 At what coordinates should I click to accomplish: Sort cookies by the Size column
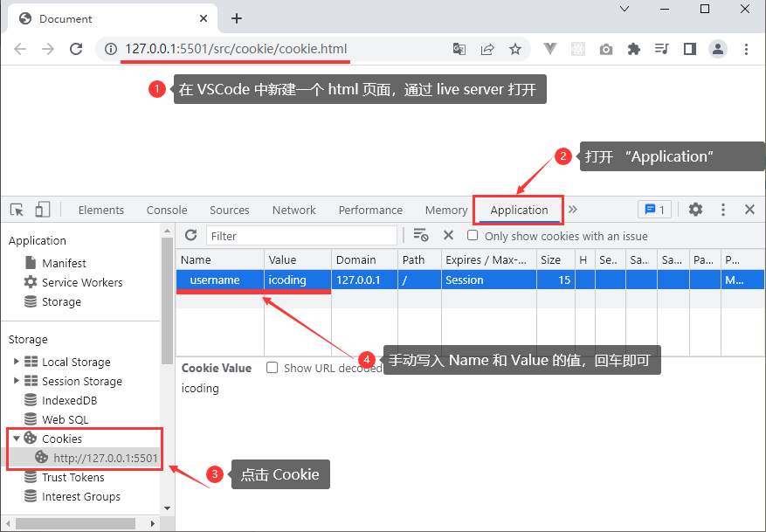click(556, 260)
